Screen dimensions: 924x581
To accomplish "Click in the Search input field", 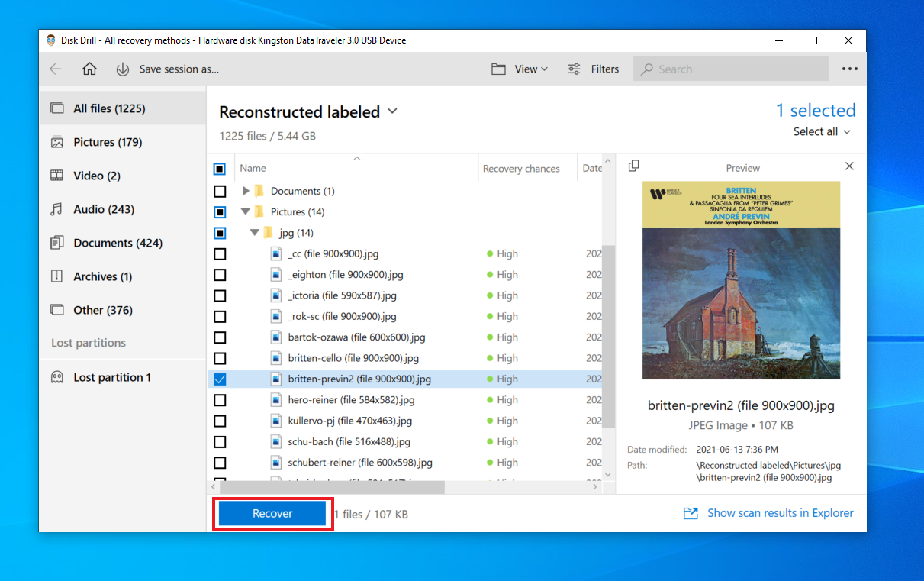I will [731, 69].
